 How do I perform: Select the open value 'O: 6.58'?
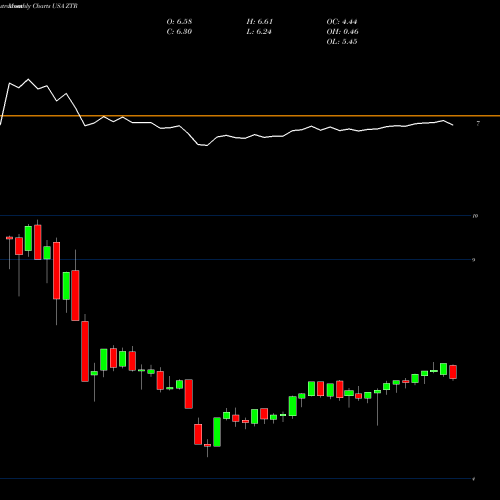[179, 22]
